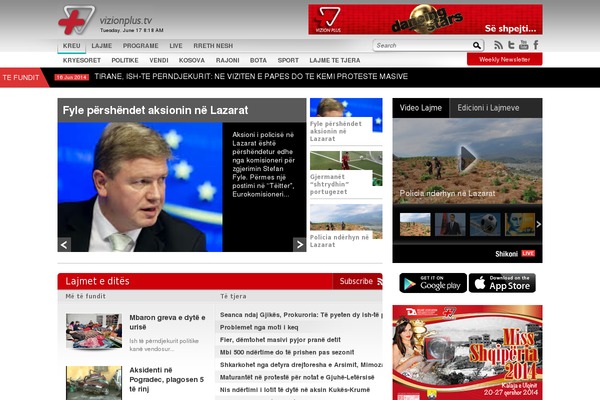The image size is (600, 400).
Task: Click the Më të fundit column heading
Action: coord(85,296)
